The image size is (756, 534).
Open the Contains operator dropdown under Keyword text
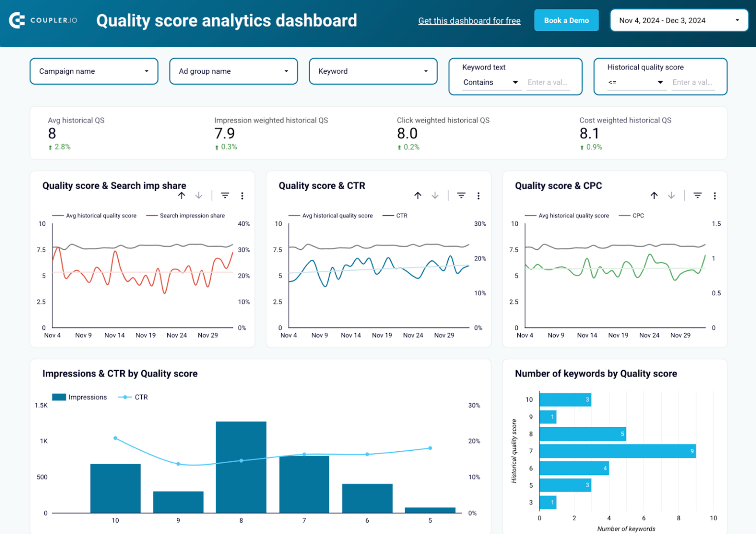coord(491,82)
